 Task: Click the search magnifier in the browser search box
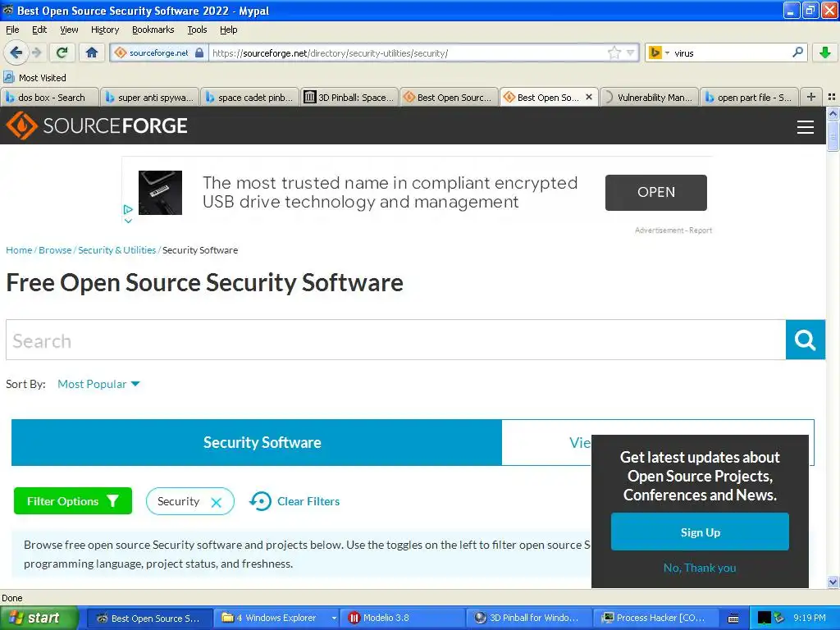(x=797, y=52)
